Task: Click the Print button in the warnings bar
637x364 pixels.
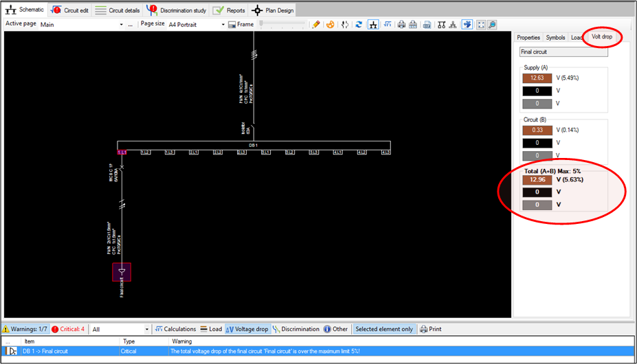Action: [x=431, y=329]
